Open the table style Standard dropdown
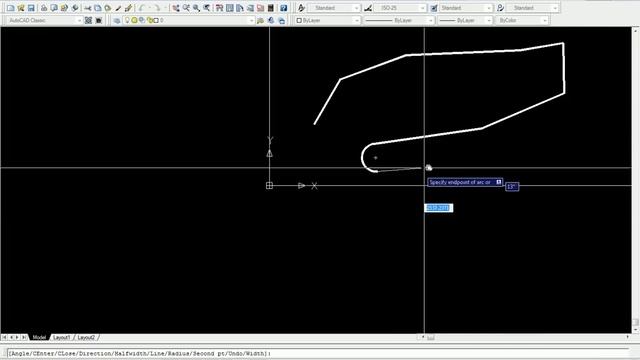 click(x=489, y=8)
